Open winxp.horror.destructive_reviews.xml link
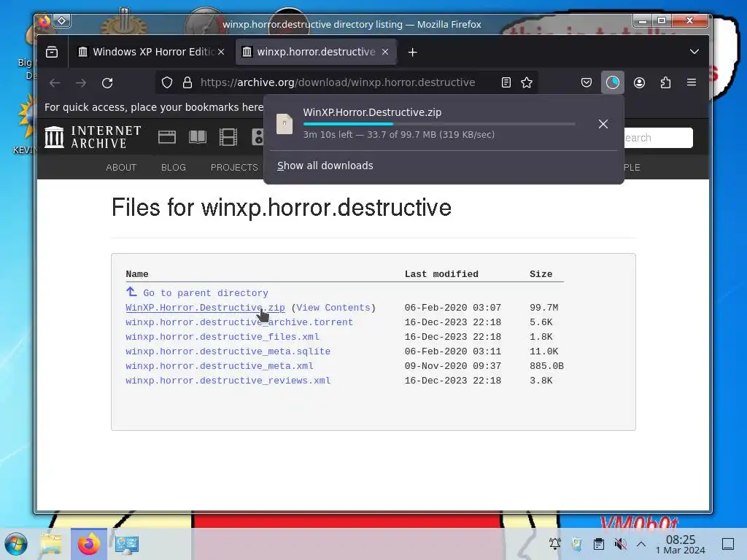 (x=228, y=381)
